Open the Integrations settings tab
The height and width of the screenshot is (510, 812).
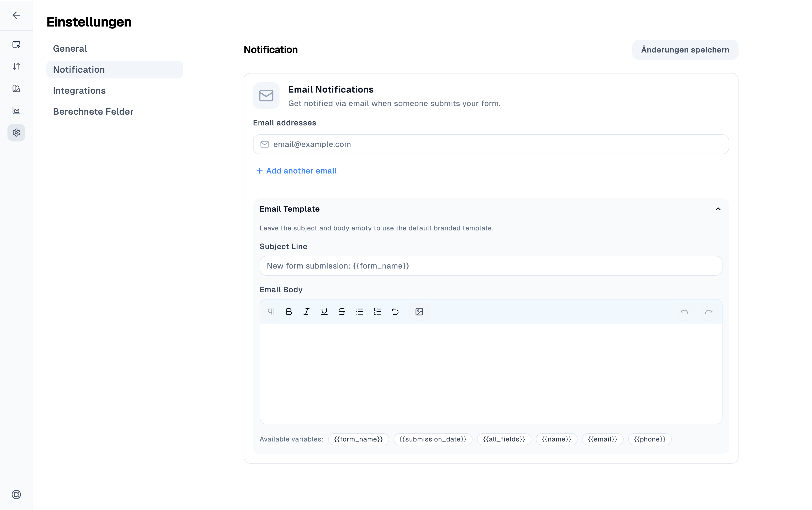coord(115,90)
